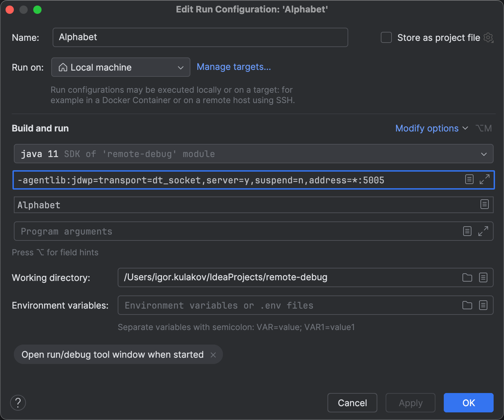Browse for an environment variables file
The width and height of the screenshot is (504, 420).
[467, 305]
